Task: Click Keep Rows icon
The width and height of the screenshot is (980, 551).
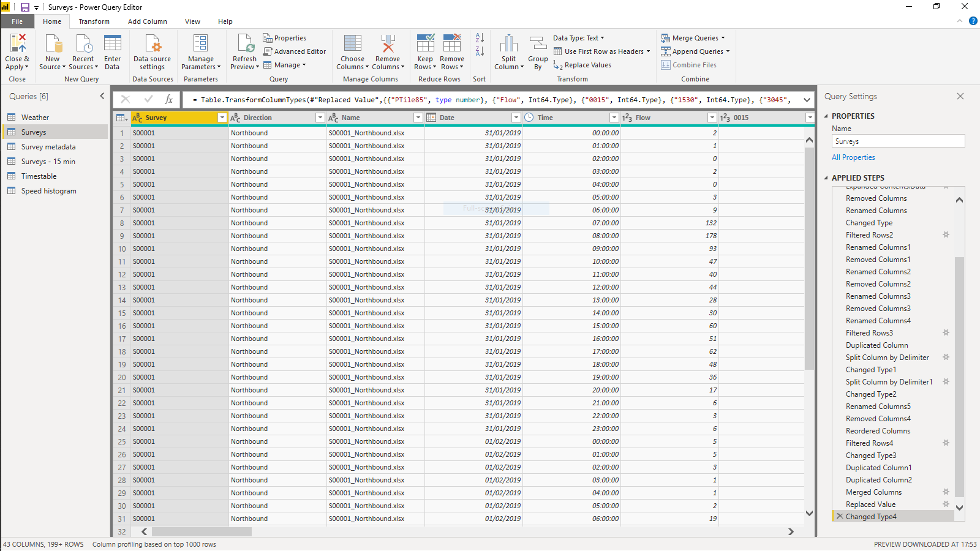Action: click(426, 43)
